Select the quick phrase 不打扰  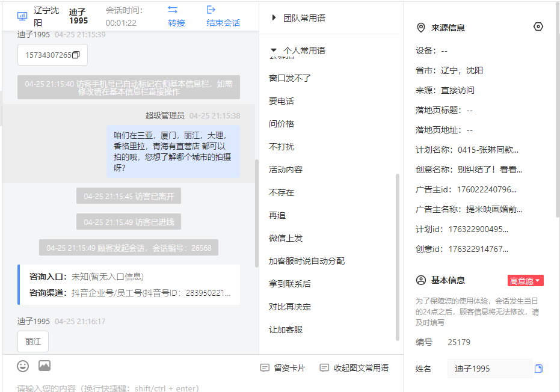pyautogui.click(x=282, y=147)
